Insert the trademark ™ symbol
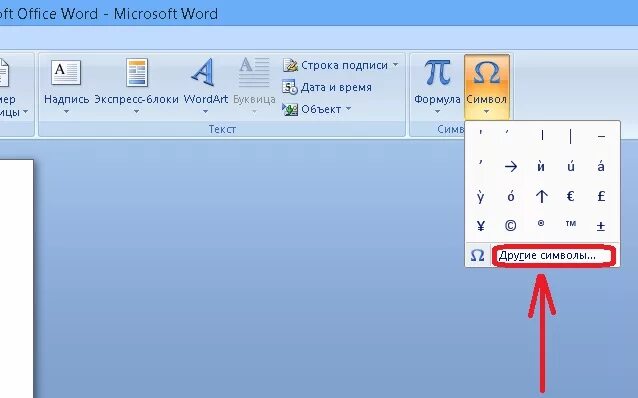This screenshot has height=398, width=638. (x=571, y=223)
